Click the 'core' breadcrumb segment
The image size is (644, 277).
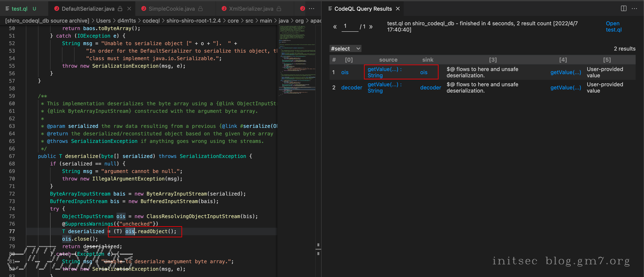pyautogui.click(x=233, y=21)
